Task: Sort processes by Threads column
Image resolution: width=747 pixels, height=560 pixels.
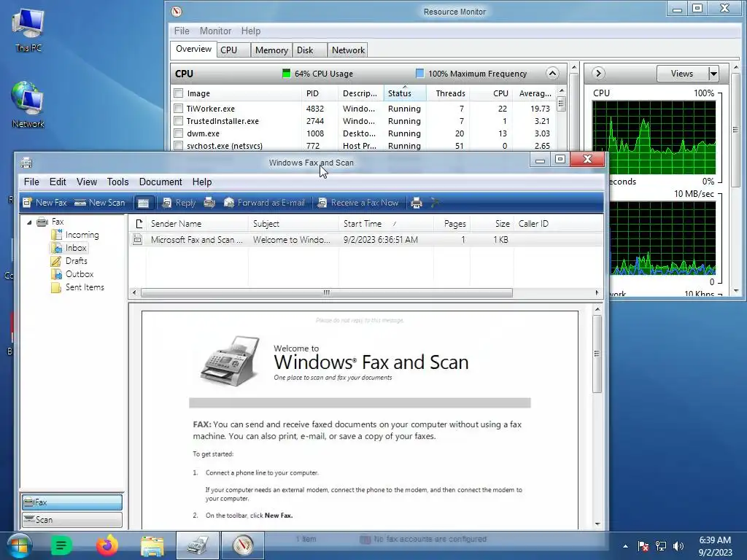Action: [448, 93]
